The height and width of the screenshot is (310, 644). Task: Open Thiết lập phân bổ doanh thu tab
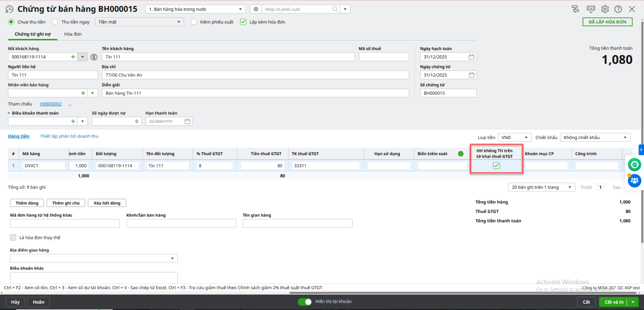(x=69, y=136)
